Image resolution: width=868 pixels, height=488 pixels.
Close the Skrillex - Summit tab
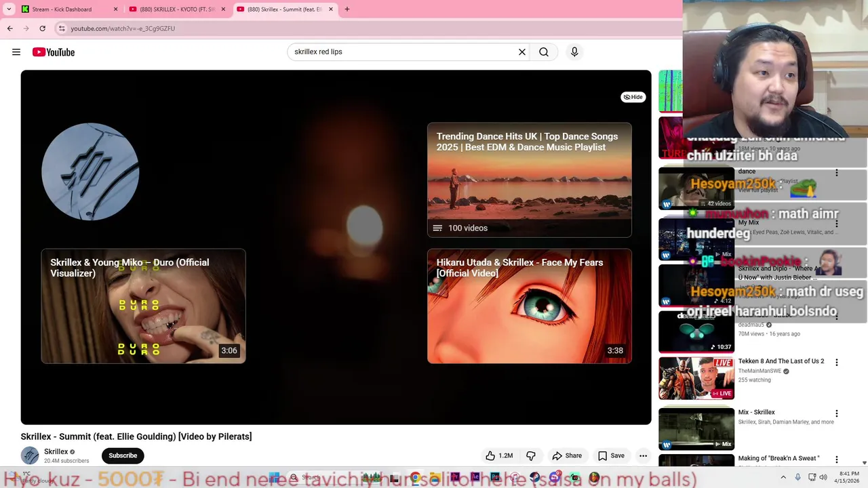pyautogui.click(x=331, y=9)
